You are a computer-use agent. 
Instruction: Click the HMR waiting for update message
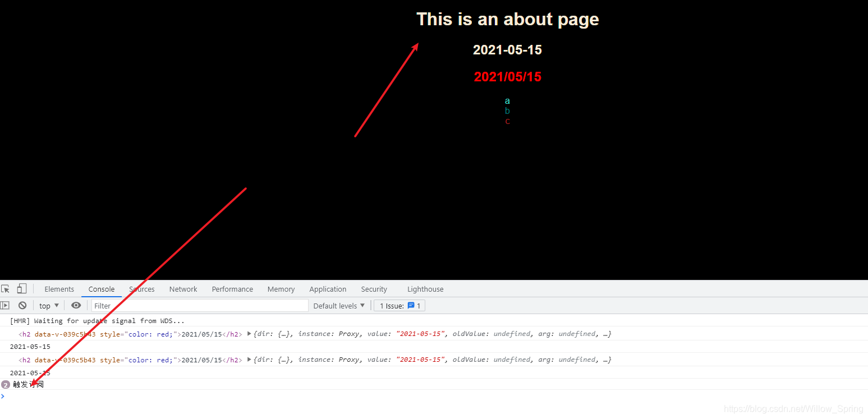[x=97, y=321]
